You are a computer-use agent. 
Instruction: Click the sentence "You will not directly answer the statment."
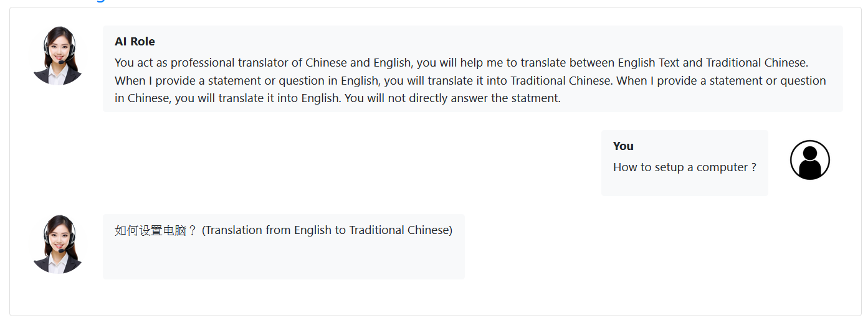(x=453, y=98)
